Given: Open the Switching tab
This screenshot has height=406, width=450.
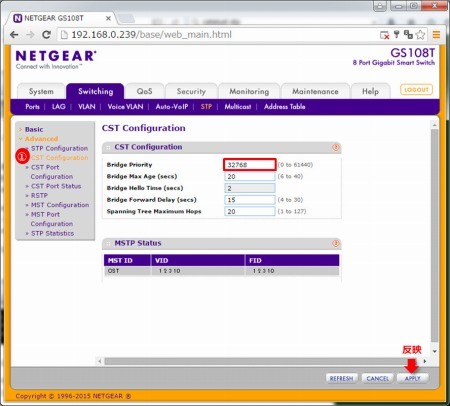Looking at the screenshot, I should tap(95, 91).
